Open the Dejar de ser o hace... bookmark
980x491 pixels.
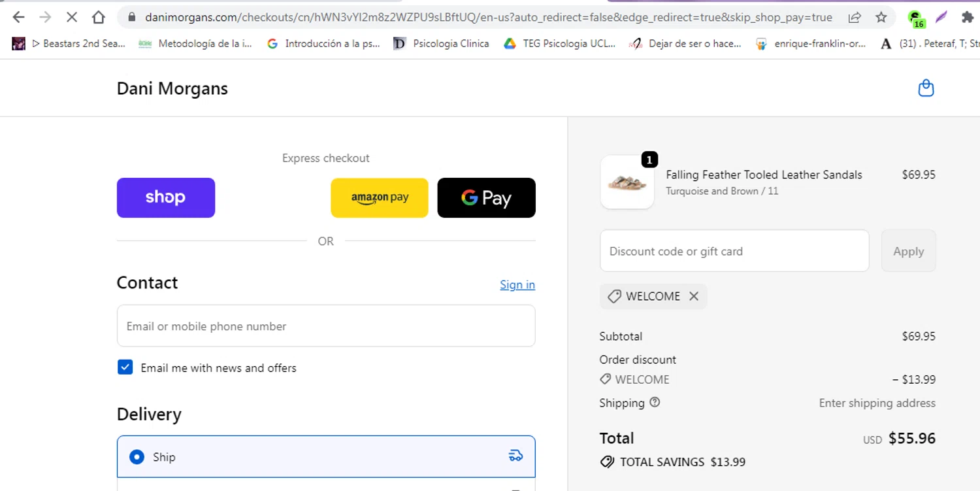coord(685,44)
